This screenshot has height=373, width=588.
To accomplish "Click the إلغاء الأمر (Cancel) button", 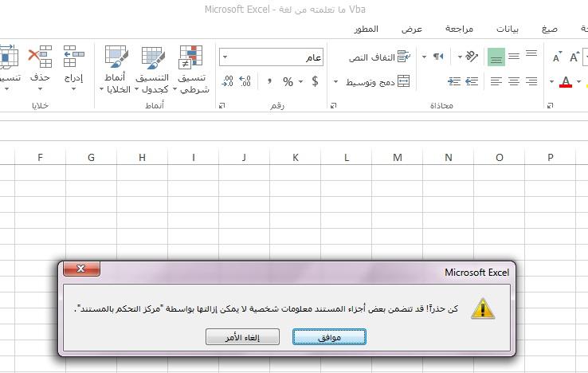I will [242, 337].
